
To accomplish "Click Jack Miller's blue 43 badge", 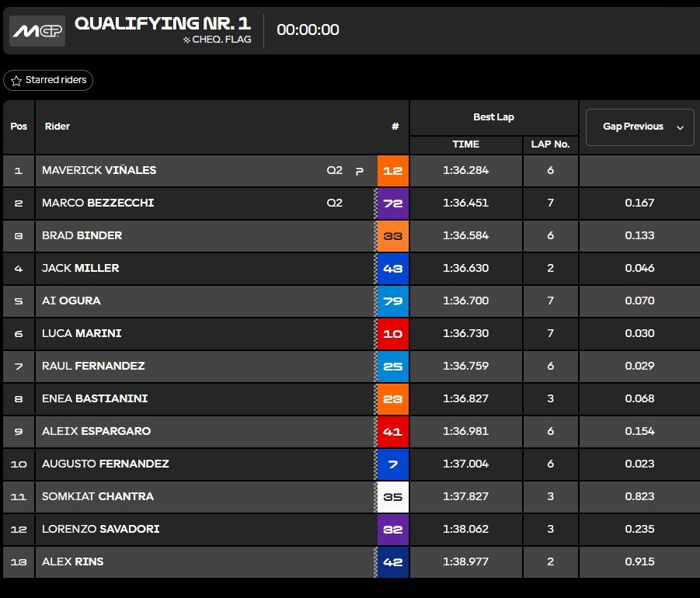I will (393, 269).
